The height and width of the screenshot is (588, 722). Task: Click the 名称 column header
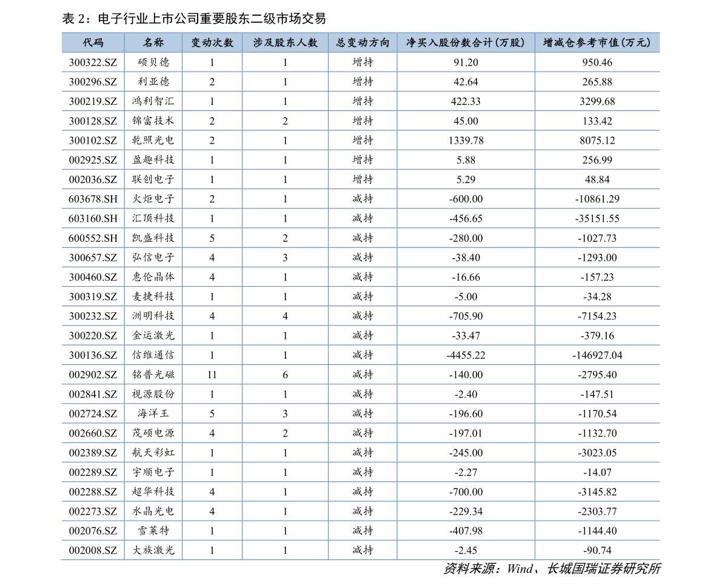pyautogui.click(x=153, y=43)
